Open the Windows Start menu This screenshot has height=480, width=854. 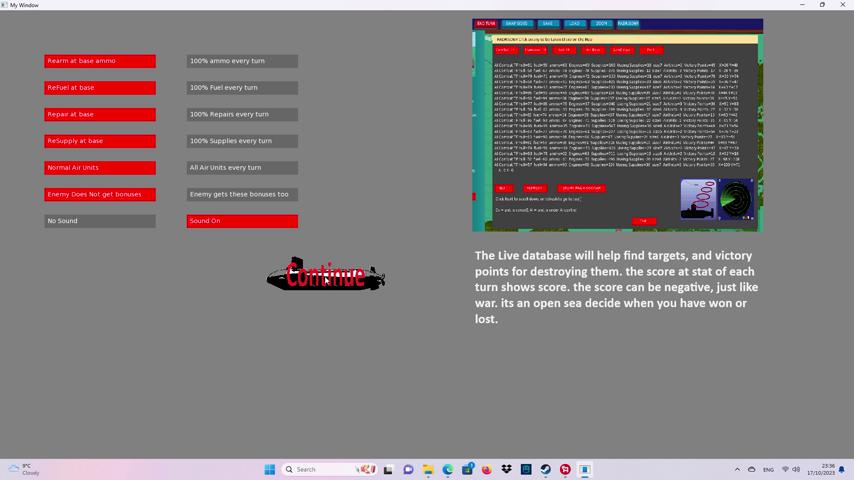coord(269,469)
